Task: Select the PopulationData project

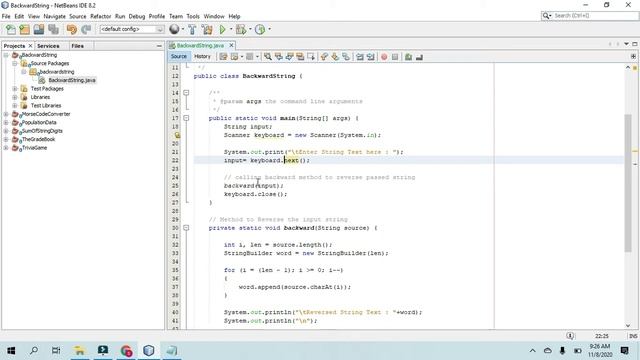Action: tap(39, 122)
